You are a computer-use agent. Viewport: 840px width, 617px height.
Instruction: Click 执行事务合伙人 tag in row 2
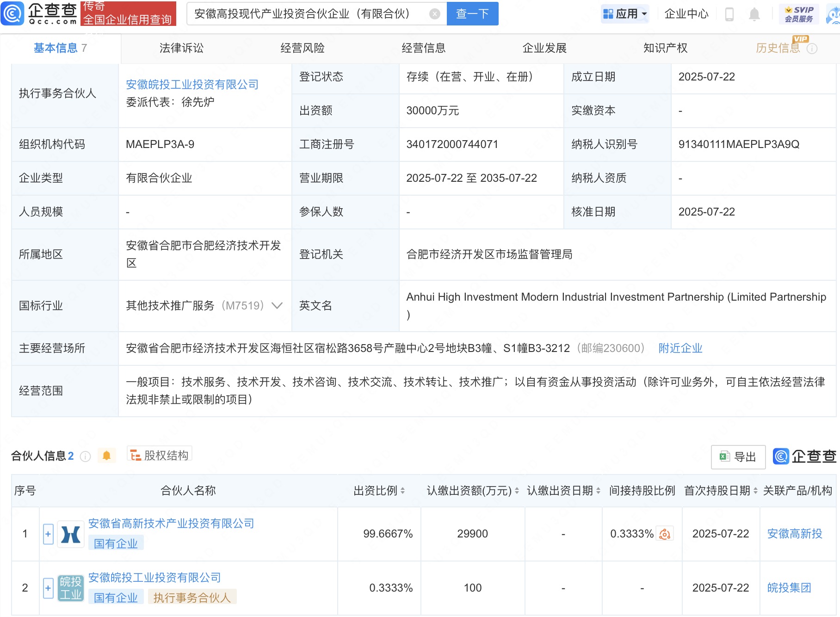pyautogui.click(x=192, y=598)
